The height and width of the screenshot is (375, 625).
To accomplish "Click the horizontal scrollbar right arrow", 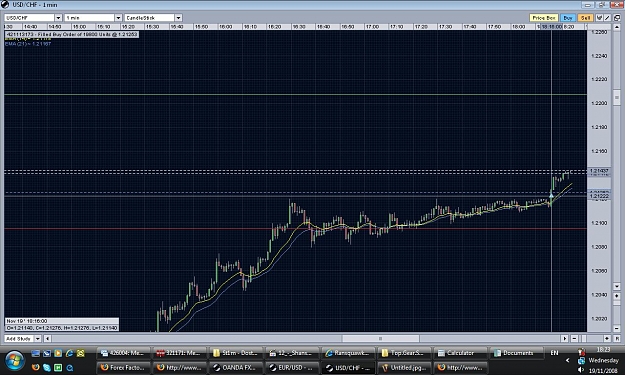I will 564,339.
